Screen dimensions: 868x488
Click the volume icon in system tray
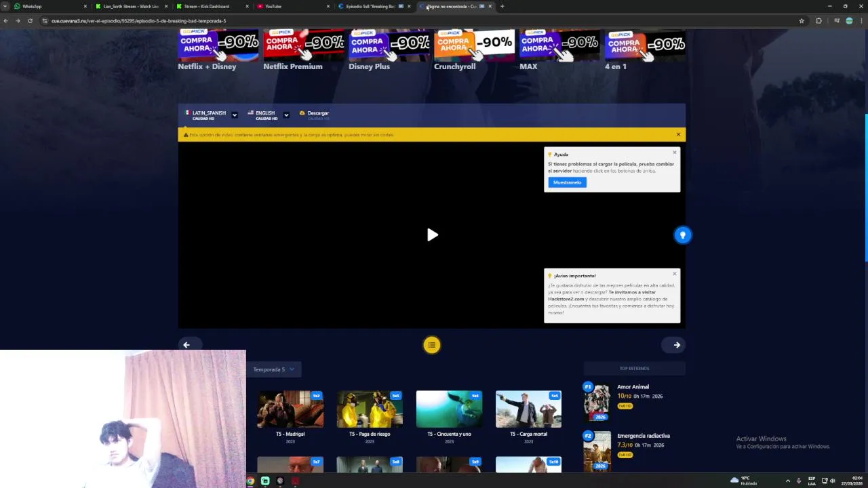(x=833, y=481)
